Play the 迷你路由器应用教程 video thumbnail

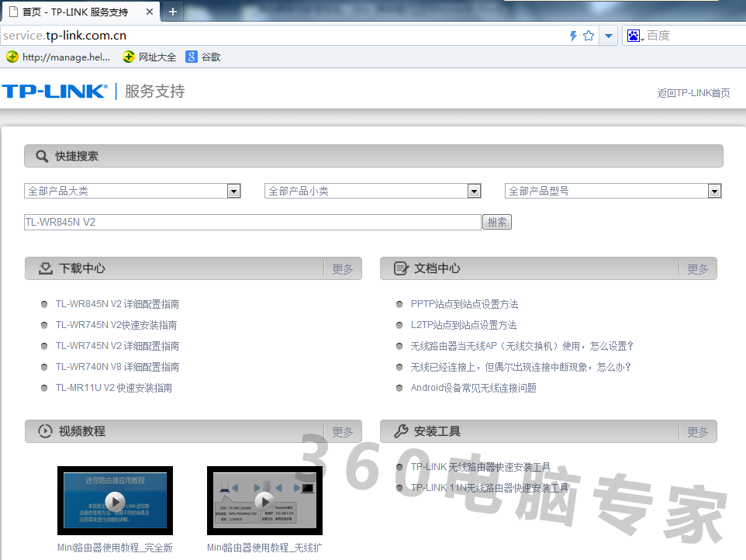point(115,500)
